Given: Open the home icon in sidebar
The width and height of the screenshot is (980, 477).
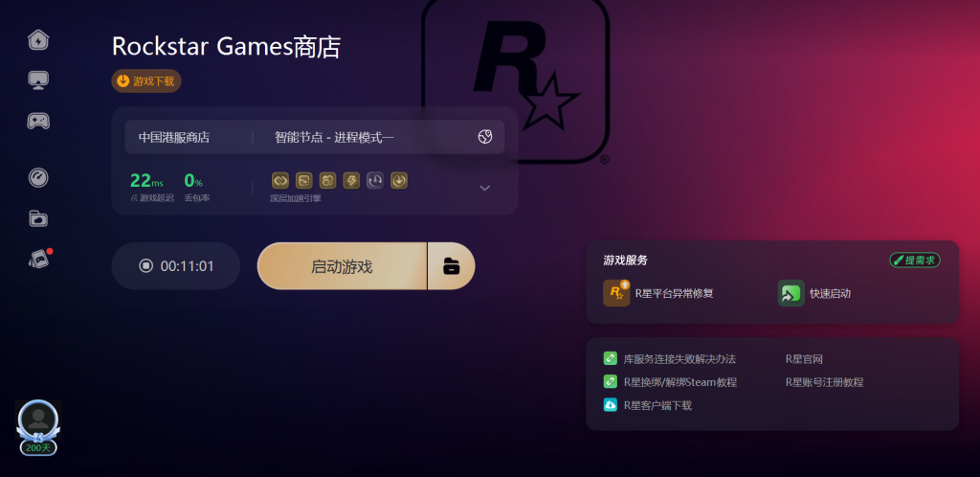Looking at the screenshot, I should click(38, 40).
